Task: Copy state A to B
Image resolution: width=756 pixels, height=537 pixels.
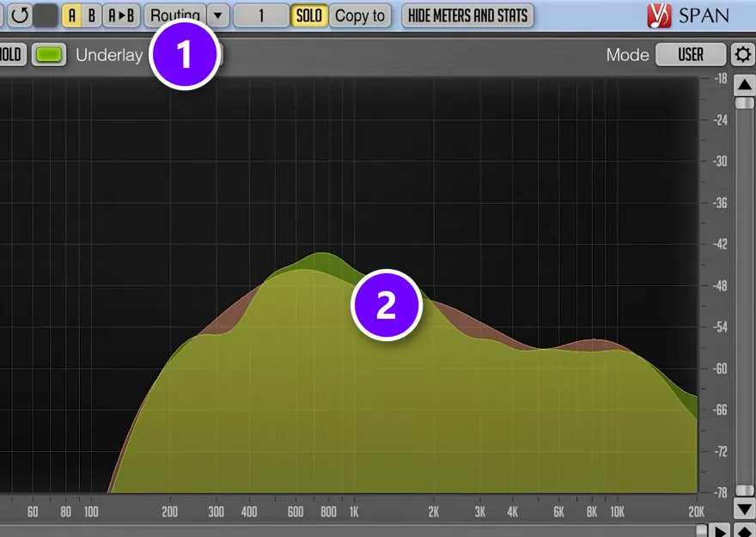Action: 121,15
